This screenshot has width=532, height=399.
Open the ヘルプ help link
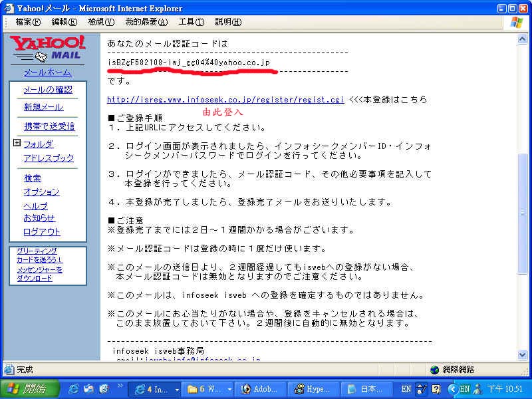(x=35, y=206)
